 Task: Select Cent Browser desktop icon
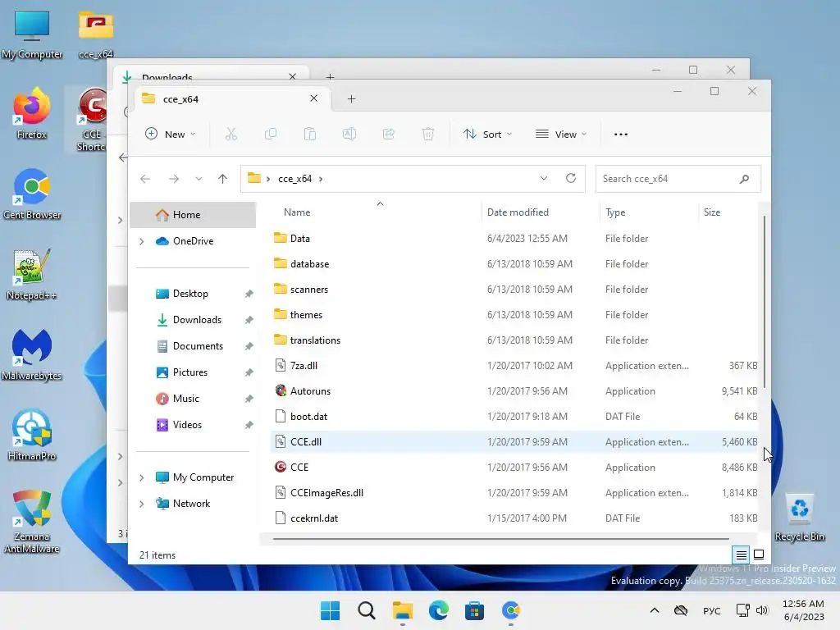[32, 194]
